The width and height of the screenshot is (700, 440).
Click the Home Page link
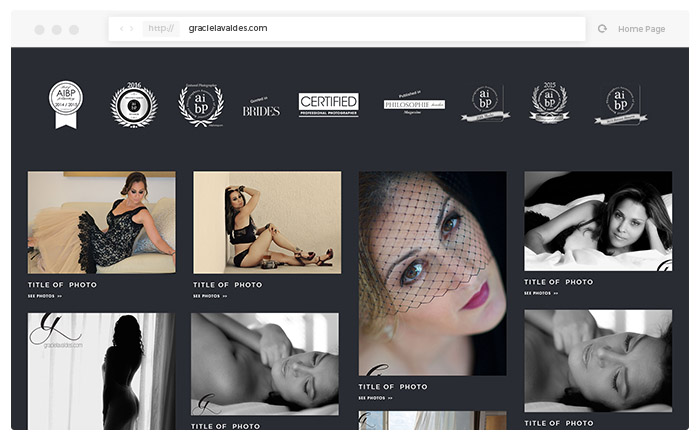pyautogui.click(x=642, y=29)
